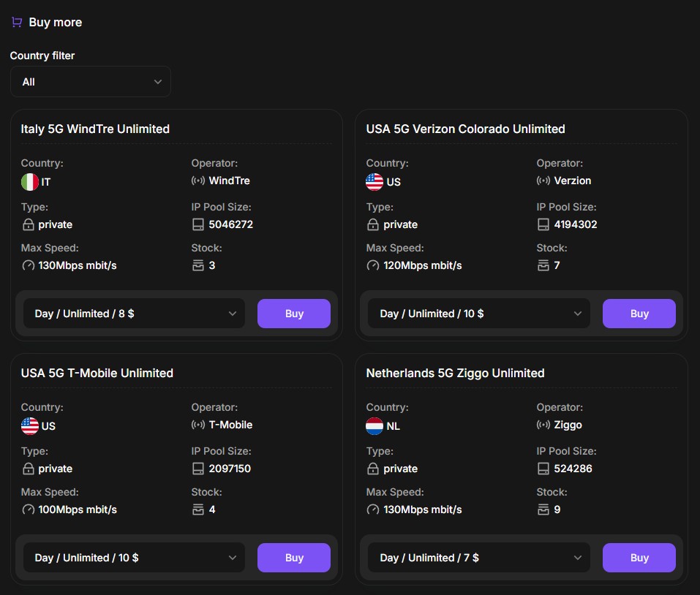This screenshot has height=595, width=700.
Task: Click the Netherlands 5G Ziggo Unlimited title
Action: point(455,373)
